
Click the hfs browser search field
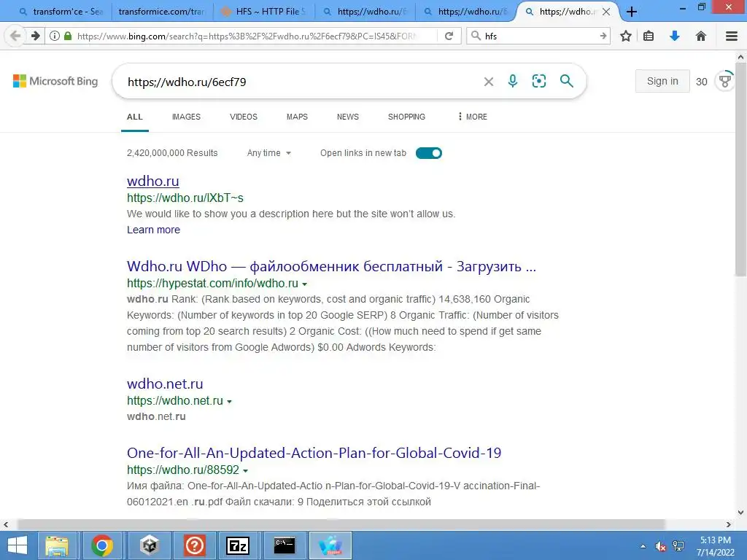click(538, 36)
